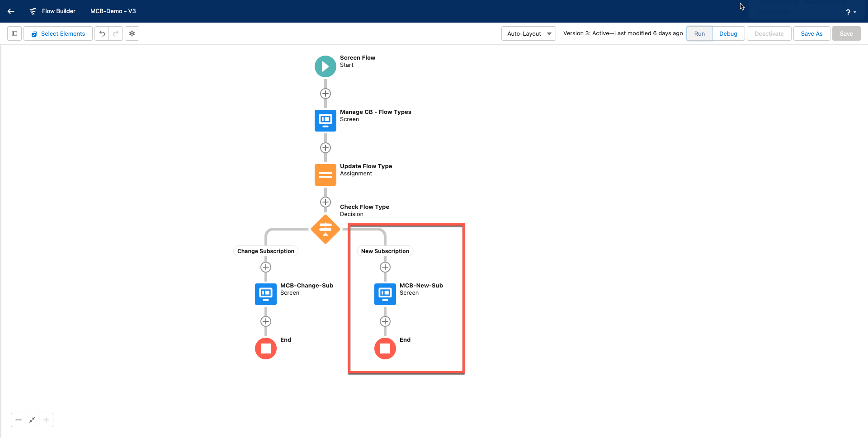
Task: Select the Screen Flow Start element
Action: (x=325, y=66)
